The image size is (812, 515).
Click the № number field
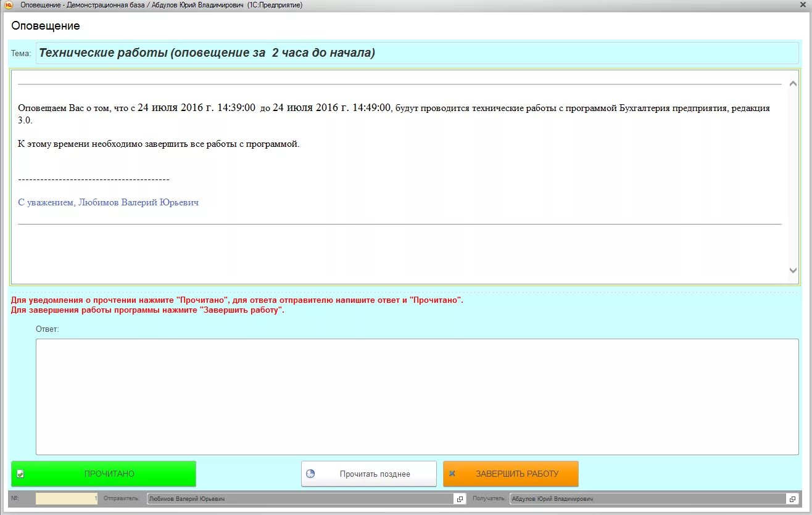(x=67, y=498)
